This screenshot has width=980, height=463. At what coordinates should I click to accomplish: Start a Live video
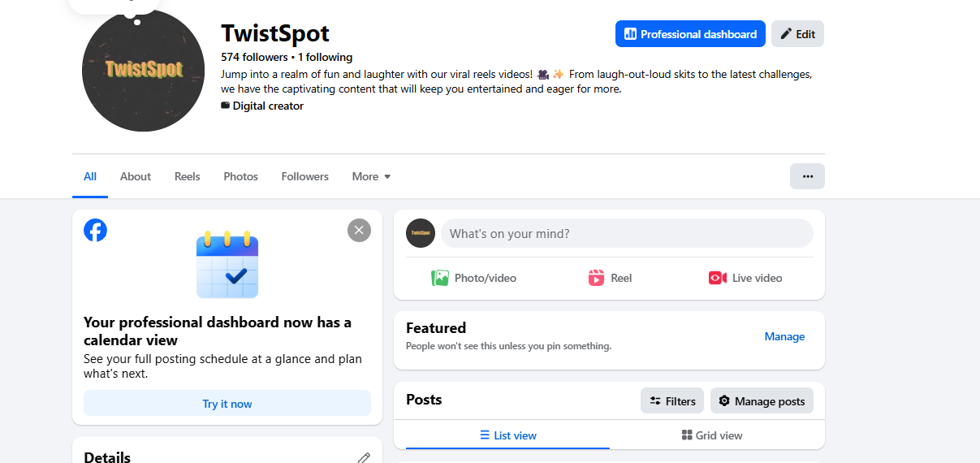(745, 278)
